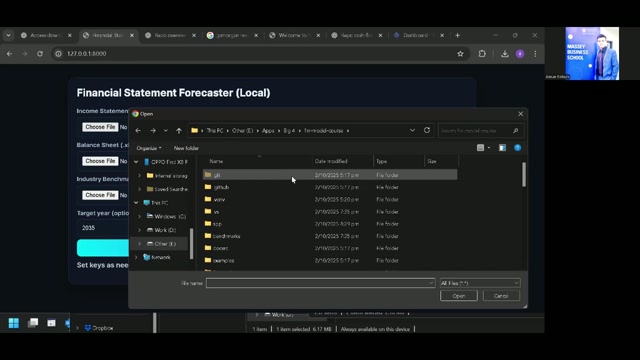Go back in the Open dialog navigation

[x=138, y=131]
